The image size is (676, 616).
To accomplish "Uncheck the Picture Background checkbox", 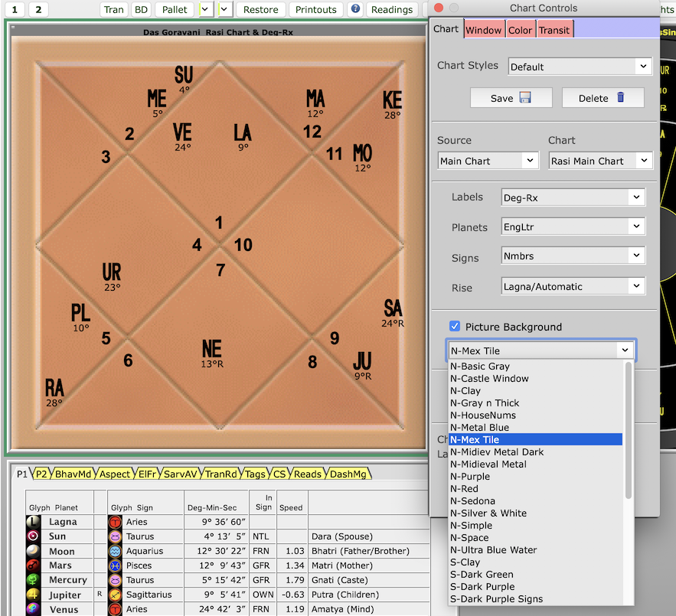I will coord(455,326).
